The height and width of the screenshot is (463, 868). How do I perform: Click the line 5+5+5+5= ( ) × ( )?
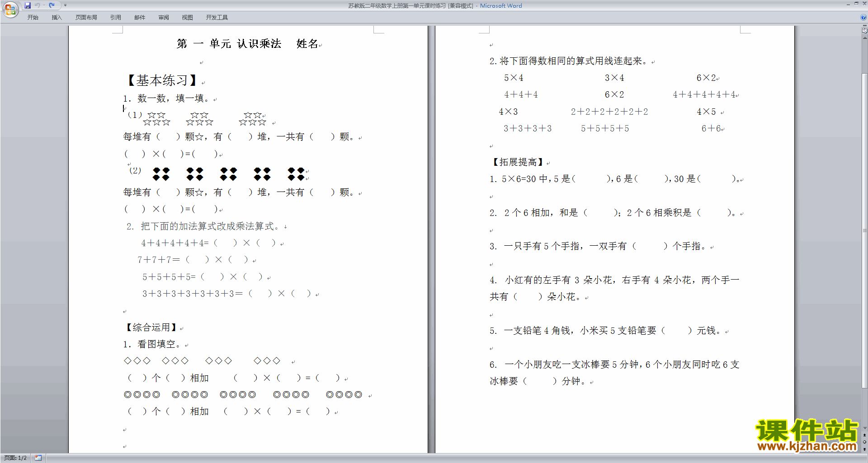pyautogui.click(x=203, y=277)
